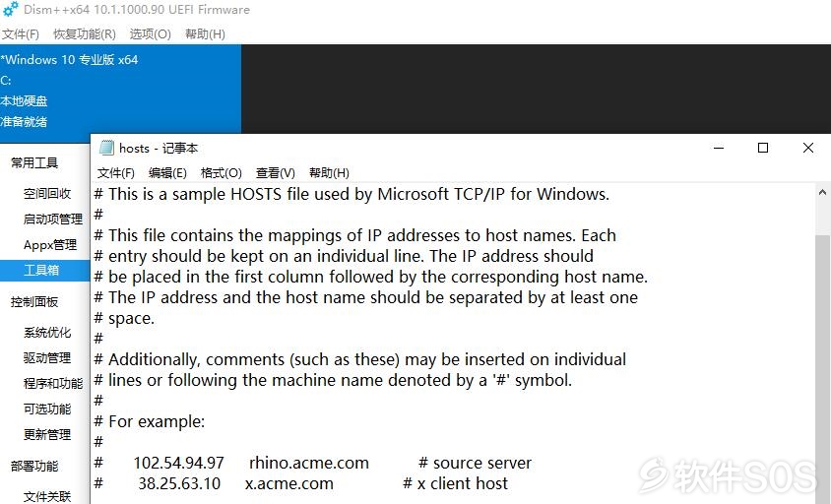Click inside the hosts text editing area
Viewport: 831px width, 504px height.
[x=453, y=344]
